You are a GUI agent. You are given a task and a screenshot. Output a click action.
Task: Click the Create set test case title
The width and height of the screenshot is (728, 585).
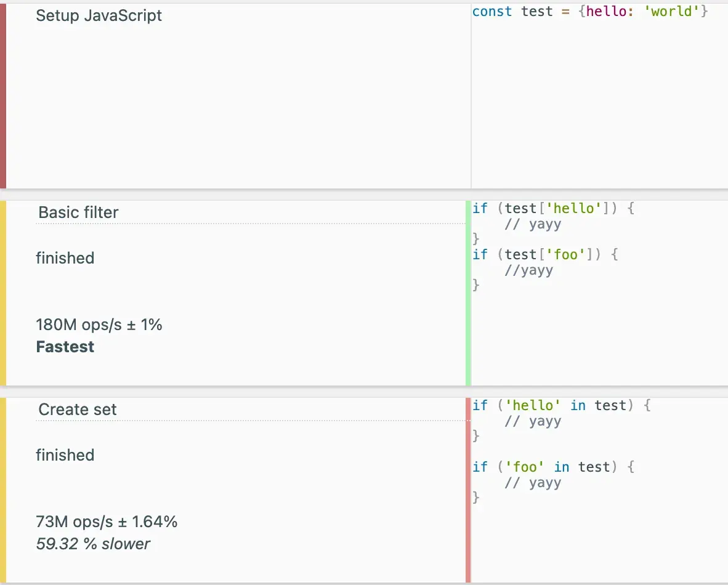click(78, 409)
